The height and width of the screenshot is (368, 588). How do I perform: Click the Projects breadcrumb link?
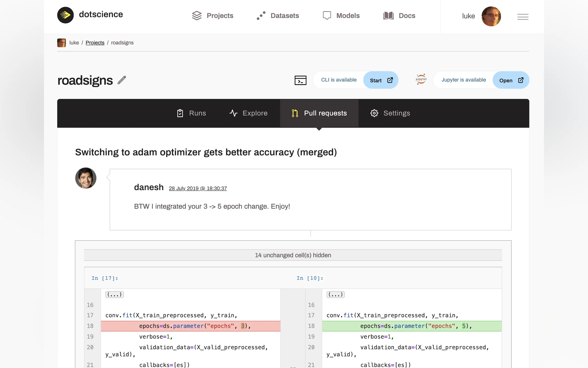(x=95, y=43)
